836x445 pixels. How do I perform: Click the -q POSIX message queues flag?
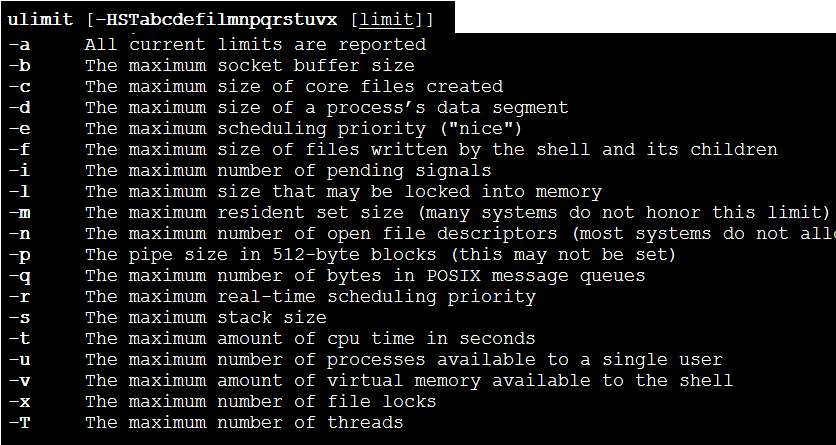[x=18, y=275]
